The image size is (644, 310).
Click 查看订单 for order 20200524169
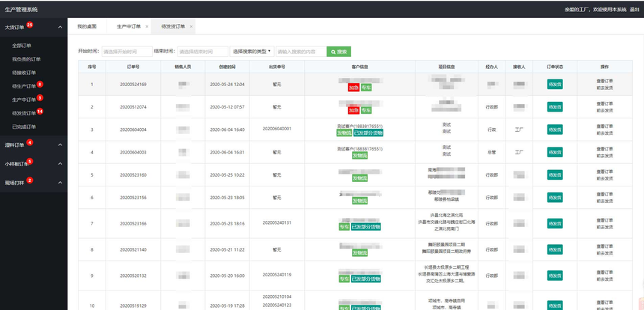coord(604,81)
